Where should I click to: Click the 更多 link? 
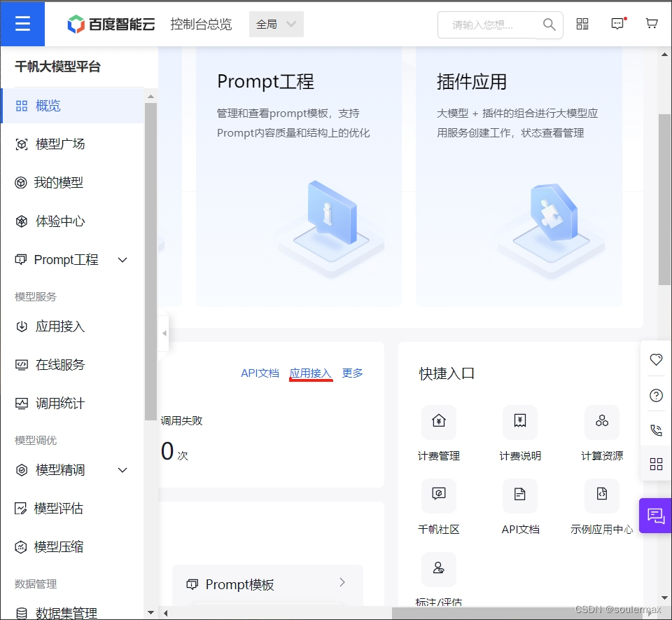(x=352, y=373)
